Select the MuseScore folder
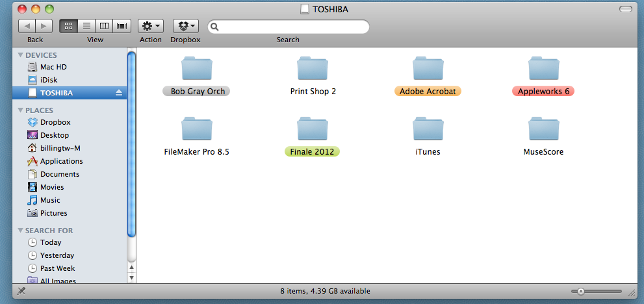 [x=543, y=129]
